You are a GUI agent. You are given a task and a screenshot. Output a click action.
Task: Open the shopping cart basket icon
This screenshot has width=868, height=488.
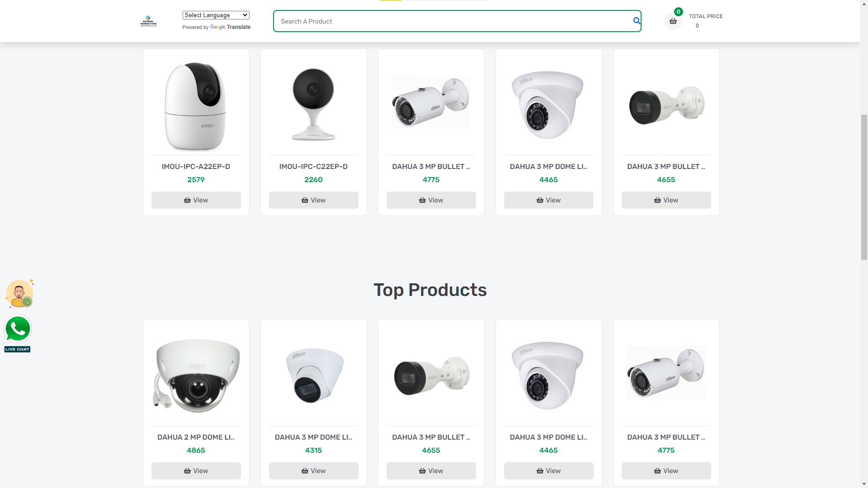point(673,21)
